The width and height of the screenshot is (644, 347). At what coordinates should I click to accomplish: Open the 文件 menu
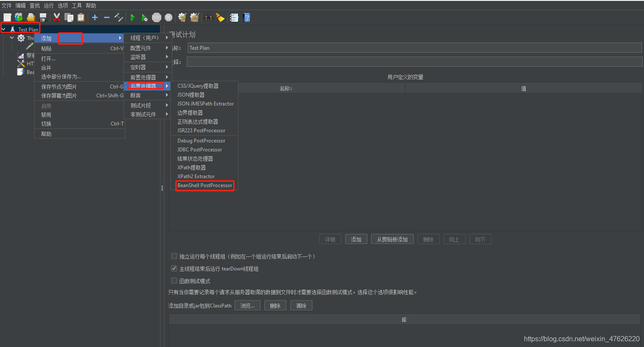pyautogui.click(x=6, y=6)
